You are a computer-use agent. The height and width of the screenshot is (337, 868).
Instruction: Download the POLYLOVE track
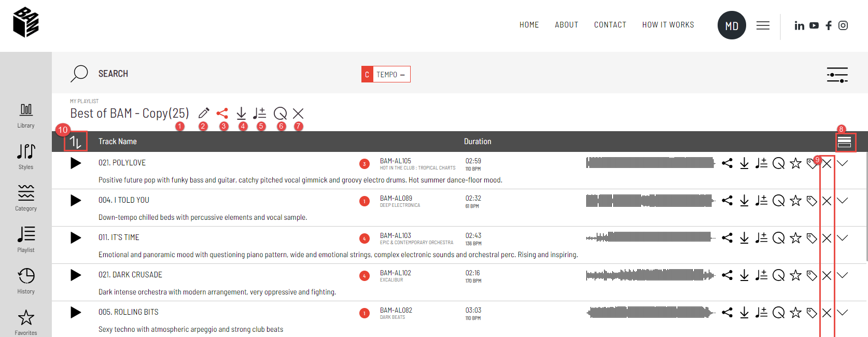pyautogui.click(x=744, y=163)
